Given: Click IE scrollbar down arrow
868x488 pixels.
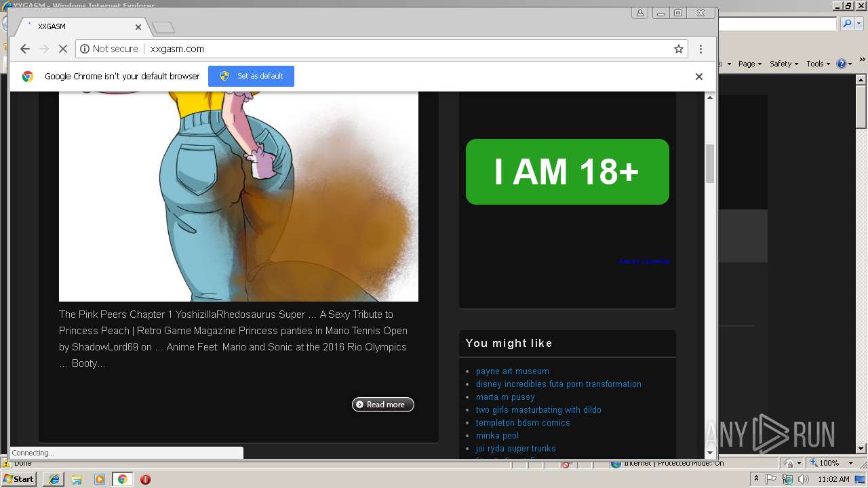Looking at the screenshot, I should pos(861,449).
